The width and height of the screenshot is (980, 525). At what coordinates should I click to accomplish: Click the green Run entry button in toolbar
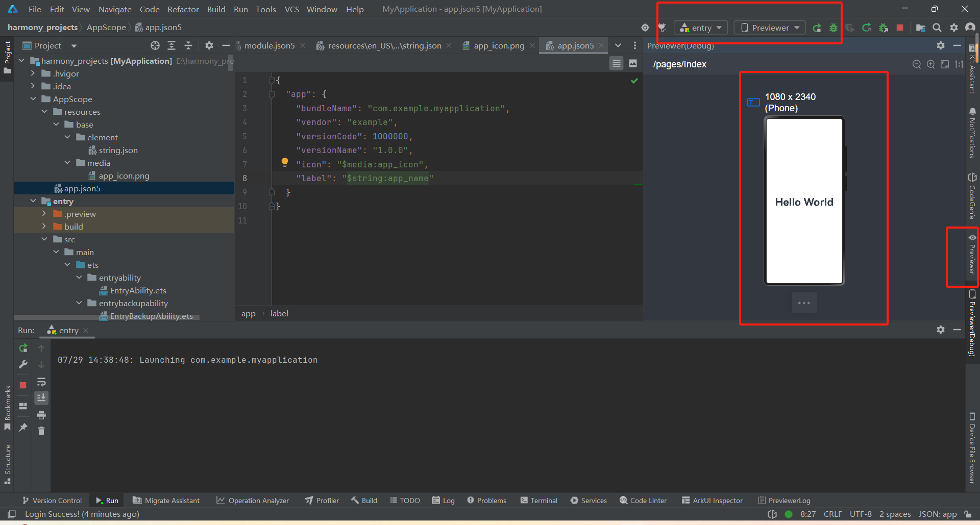tap(817, 28)
